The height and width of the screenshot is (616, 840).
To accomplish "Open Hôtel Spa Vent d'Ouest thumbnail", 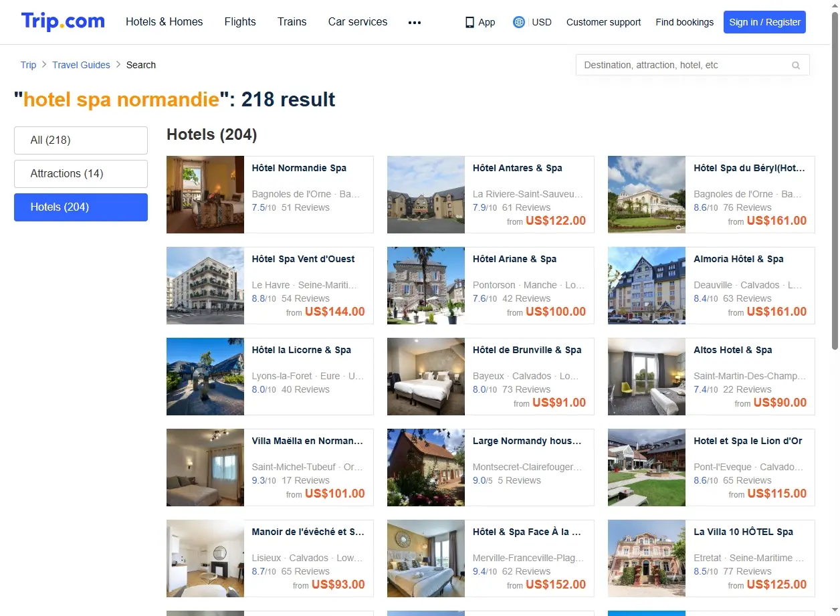I will click(x=205, y=286).
